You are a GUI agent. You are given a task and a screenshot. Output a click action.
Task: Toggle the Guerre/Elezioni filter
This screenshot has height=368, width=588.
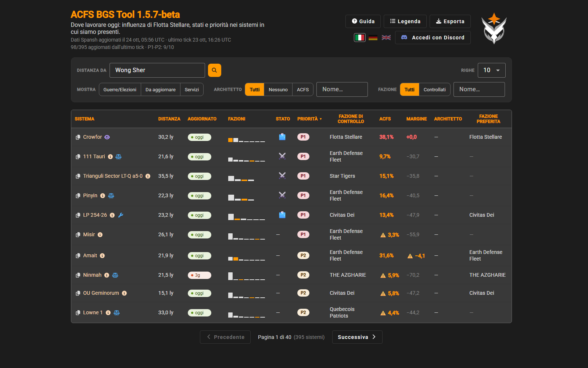point(120,89)
